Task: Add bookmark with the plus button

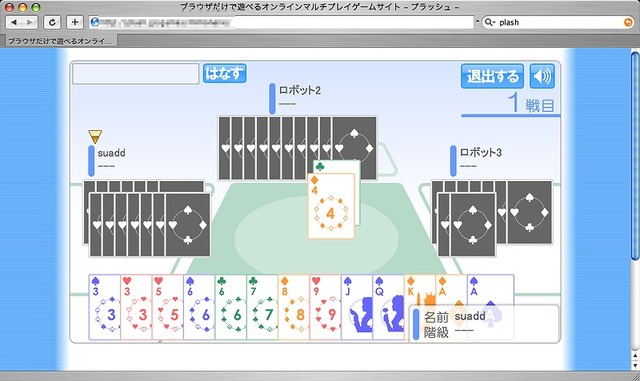Action: point(75,22)
